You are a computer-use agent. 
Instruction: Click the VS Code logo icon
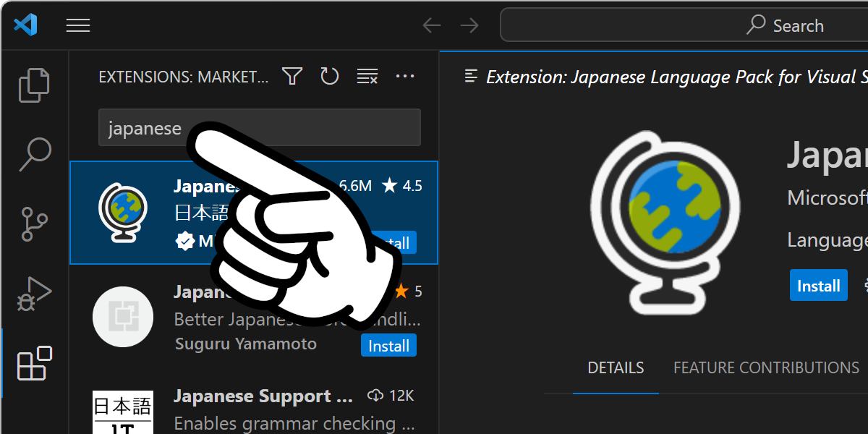click(x=25, y=25)
